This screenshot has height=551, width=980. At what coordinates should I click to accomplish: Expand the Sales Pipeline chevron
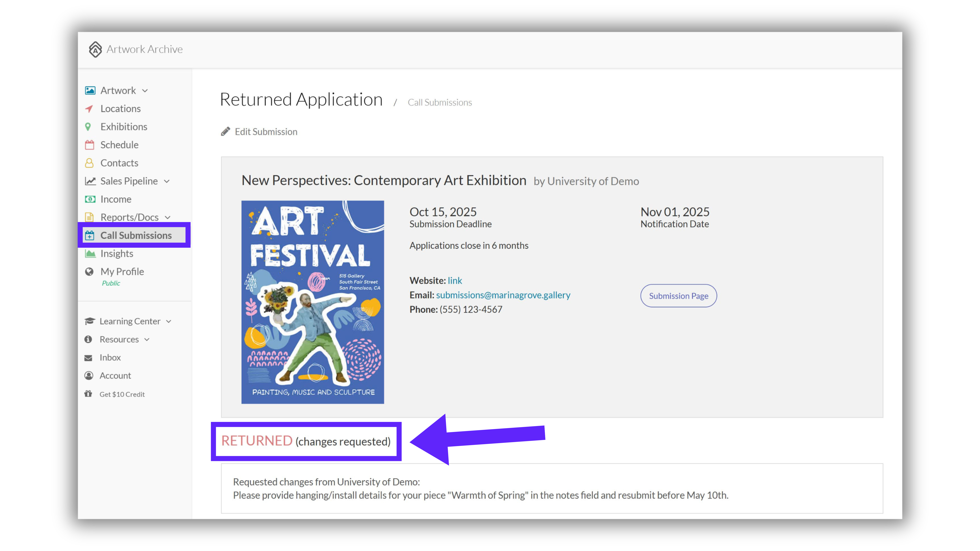(167, 181)
